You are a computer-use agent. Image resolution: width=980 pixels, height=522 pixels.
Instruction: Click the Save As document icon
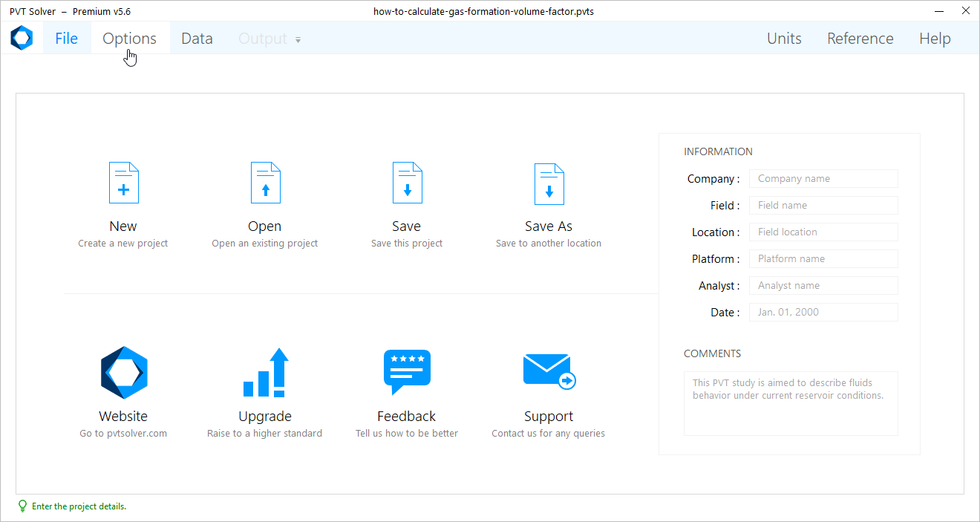[549, 183]
